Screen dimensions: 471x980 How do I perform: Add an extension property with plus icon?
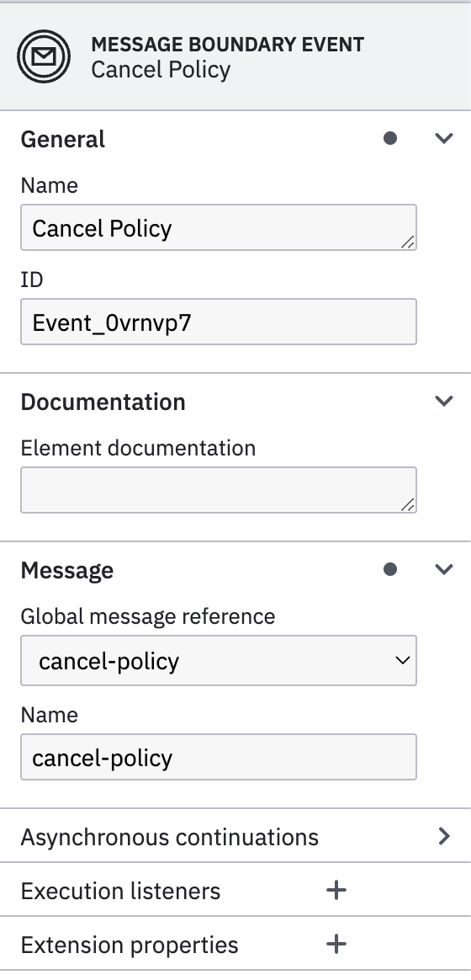click(336, 944)
